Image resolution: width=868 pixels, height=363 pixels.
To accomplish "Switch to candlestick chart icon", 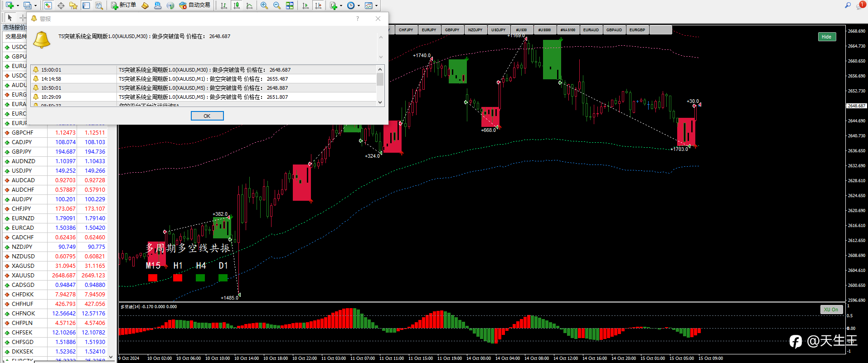I will click(237, 5).
